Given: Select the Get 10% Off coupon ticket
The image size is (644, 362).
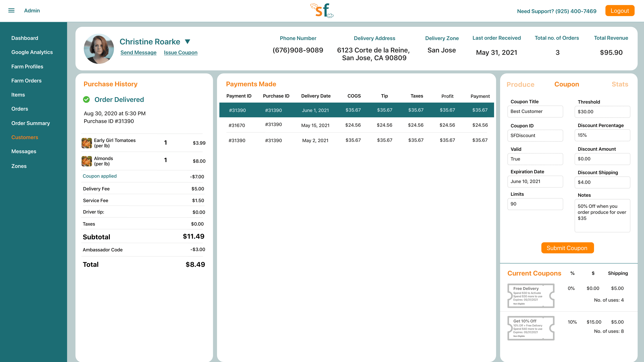Looking at the screenshot, I should tap(531, 328).
